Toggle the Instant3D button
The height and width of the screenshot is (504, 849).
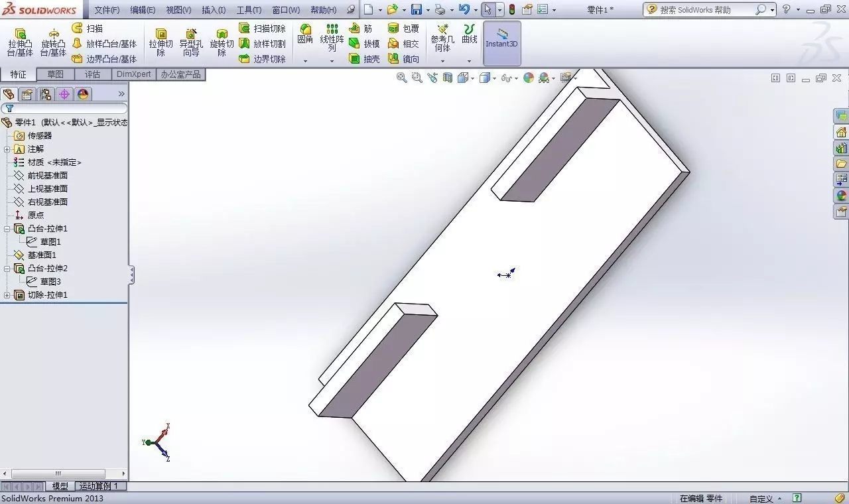[x=502, y=43]
